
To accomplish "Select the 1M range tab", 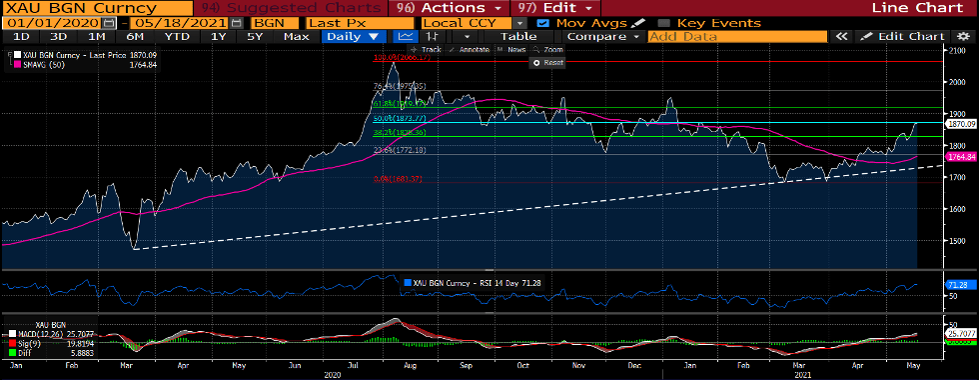I will pyautogui.click(x=96, y=36).
